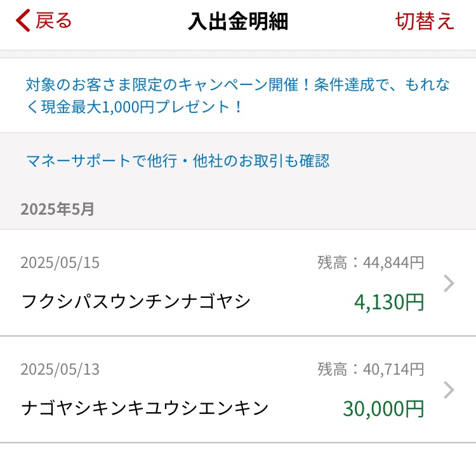Expand the 2025/05/15 transaction chevron

(449, 283)
